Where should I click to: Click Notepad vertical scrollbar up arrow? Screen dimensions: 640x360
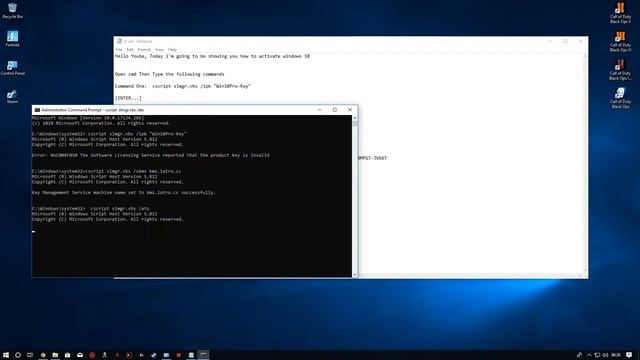(x=585, y=56)
